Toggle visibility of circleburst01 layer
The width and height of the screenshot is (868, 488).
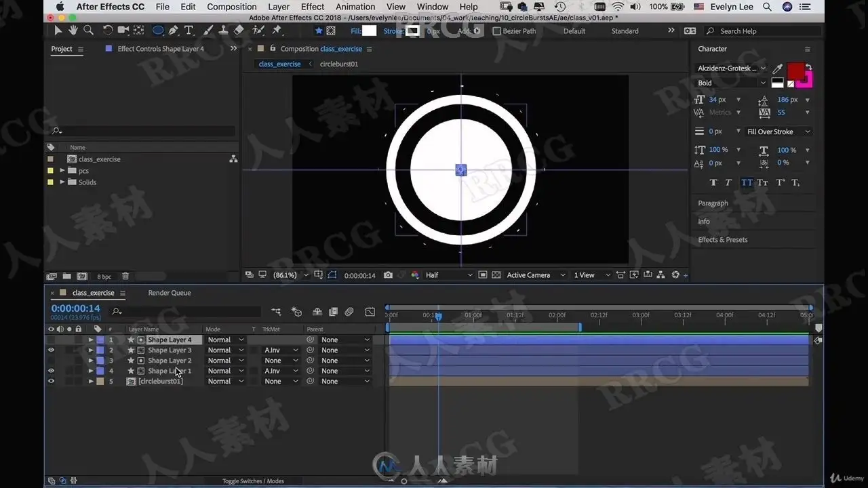click(51, 382)
